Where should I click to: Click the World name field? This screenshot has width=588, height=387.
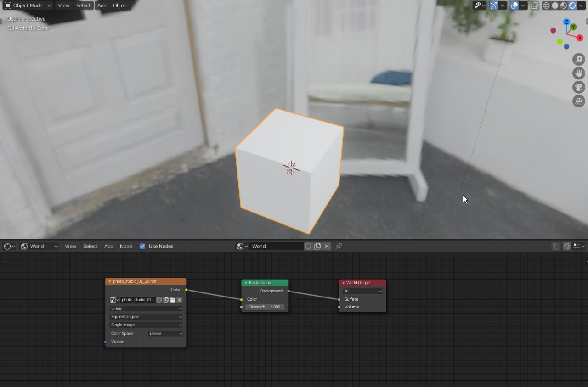click(277, 246)
